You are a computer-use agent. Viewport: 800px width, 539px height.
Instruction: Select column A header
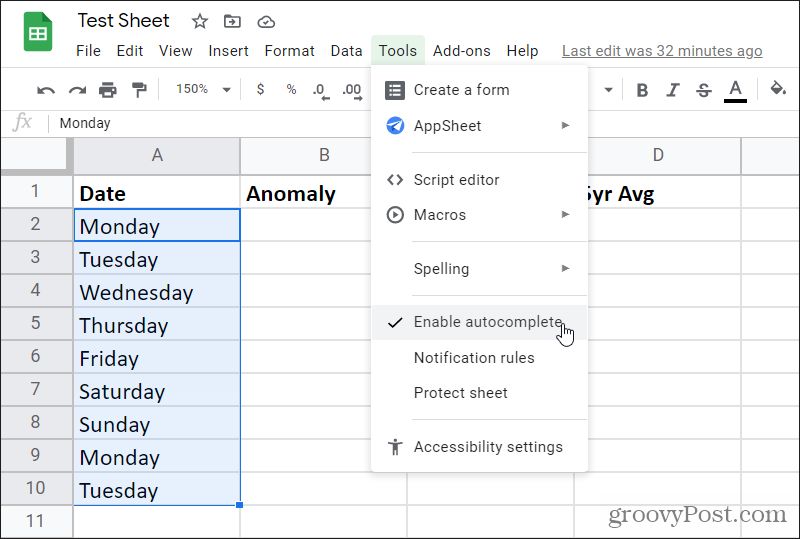click(x=157, y=155)
